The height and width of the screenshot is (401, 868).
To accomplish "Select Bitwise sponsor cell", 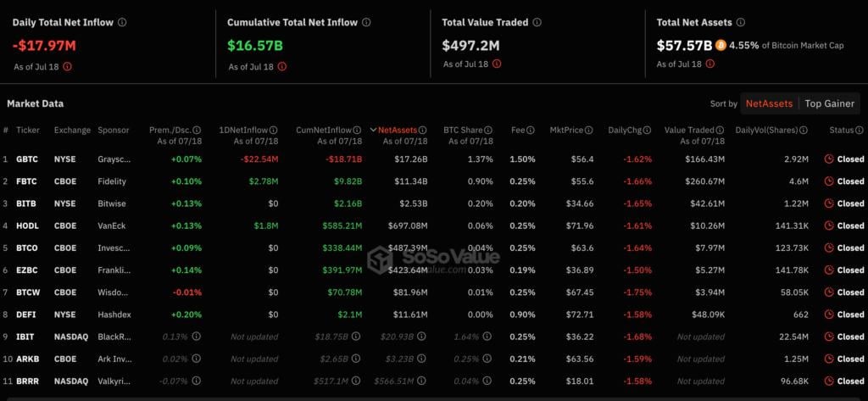I will [x=112, y=203].
